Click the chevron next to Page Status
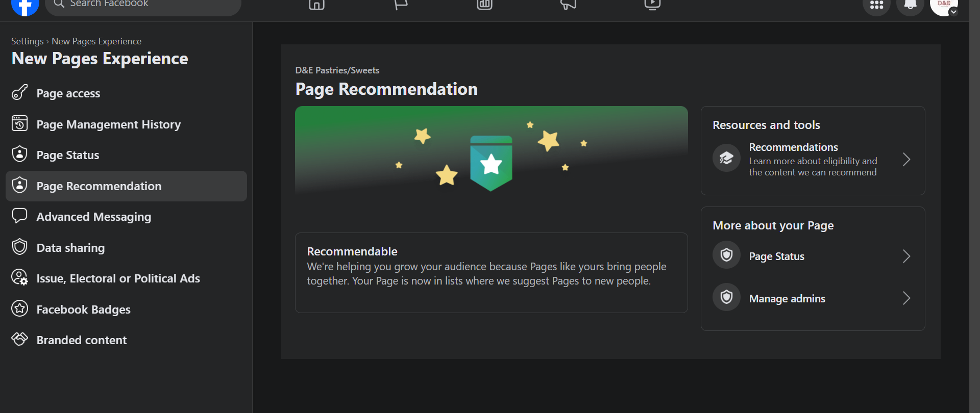This screenshot has height=413, width=980. click(x=906, y=256)
